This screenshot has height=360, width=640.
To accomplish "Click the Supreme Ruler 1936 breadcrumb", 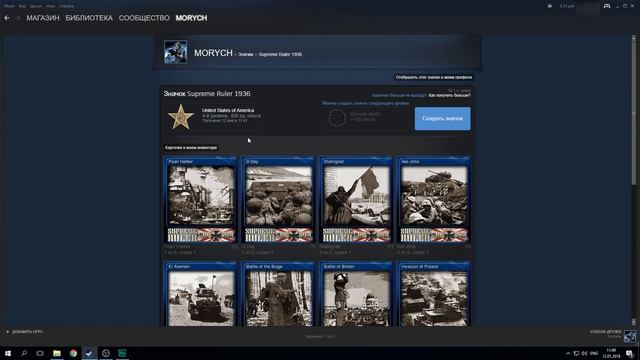I will pos(280,54).
